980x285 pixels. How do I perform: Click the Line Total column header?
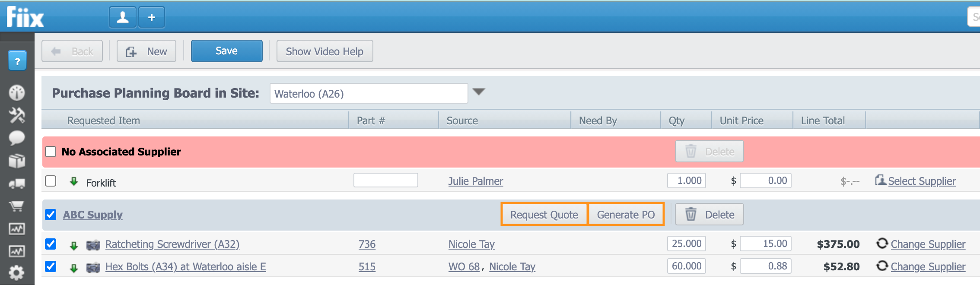pyautogui.click(x=823, y=120)
